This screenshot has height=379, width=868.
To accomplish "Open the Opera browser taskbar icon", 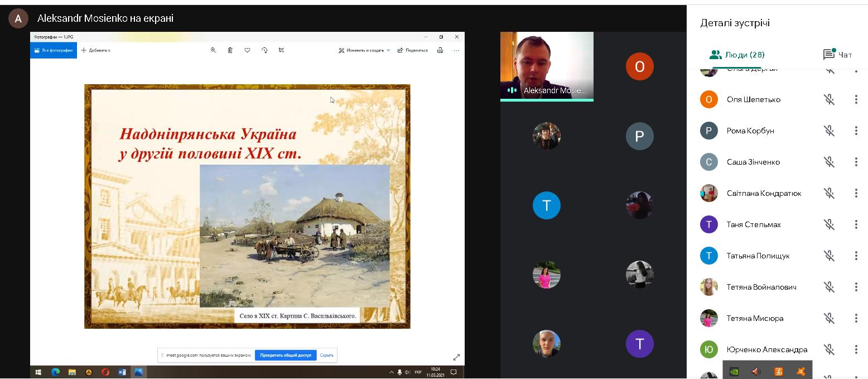I will (105, 372).
